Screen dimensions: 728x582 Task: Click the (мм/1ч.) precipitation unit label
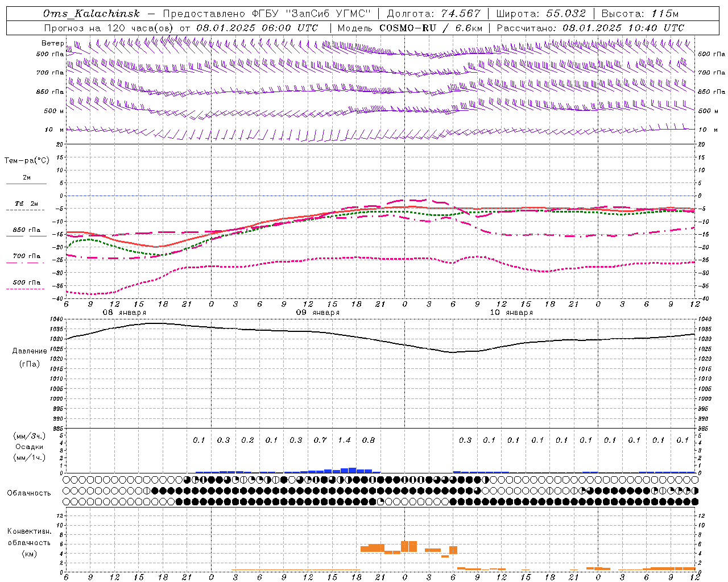pyautogui.click(x=30, y=458)
